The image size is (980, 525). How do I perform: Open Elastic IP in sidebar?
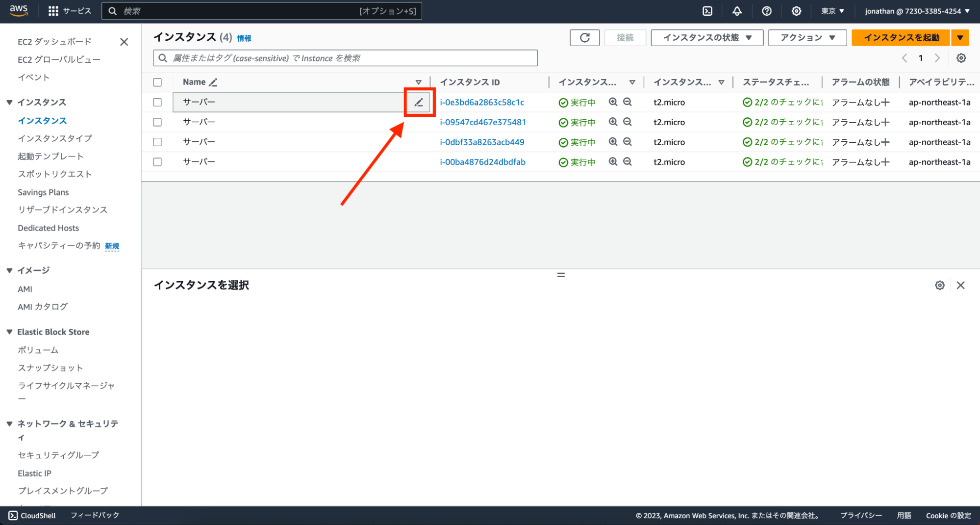click(x=34, y=473)
